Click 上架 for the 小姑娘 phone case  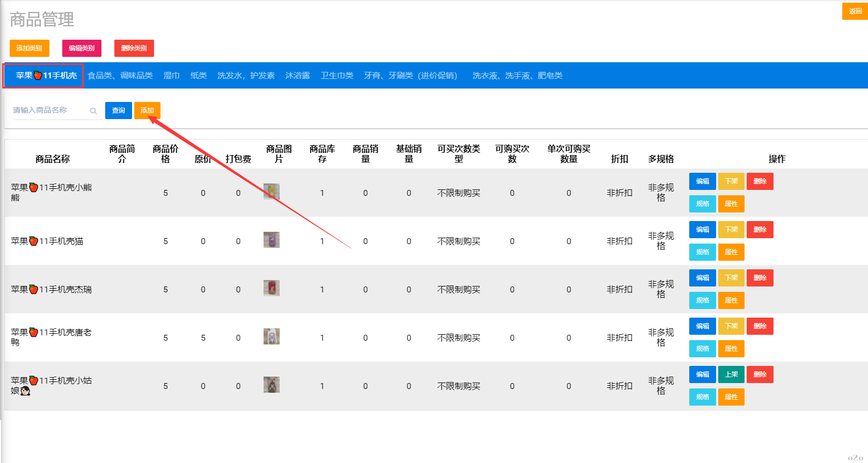pos(731,374)
